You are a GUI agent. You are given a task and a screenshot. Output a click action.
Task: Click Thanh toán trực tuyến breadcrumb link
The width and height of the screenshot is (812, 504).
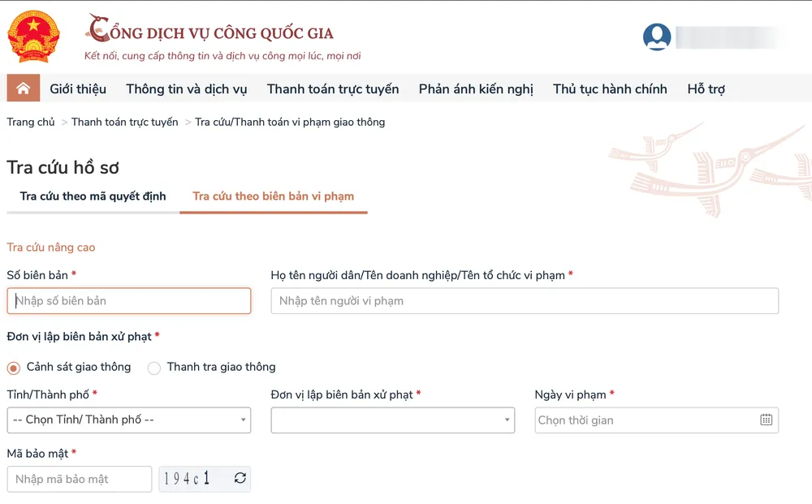[x=124, y=122]
